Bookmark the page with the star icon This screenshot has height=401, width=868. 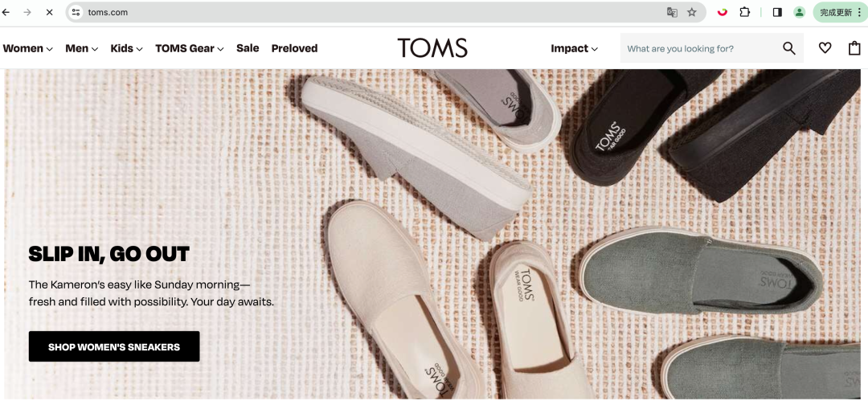point(691,12)
